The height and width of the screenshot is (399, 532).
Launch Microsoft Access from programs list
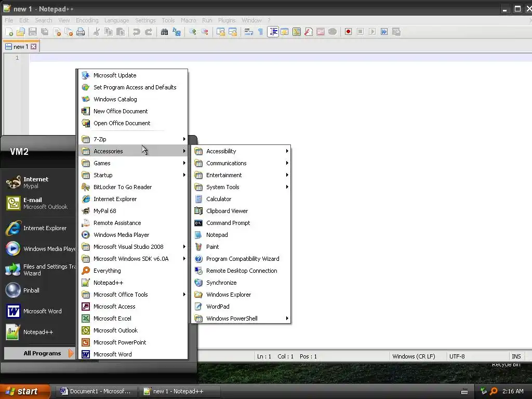point(133,307)
